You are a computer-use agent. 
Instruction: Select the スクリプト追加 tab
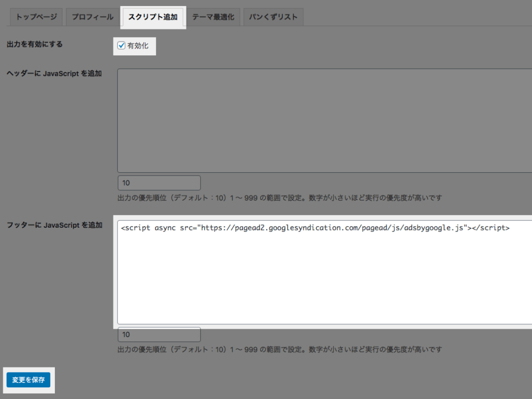tap(153, 17)
